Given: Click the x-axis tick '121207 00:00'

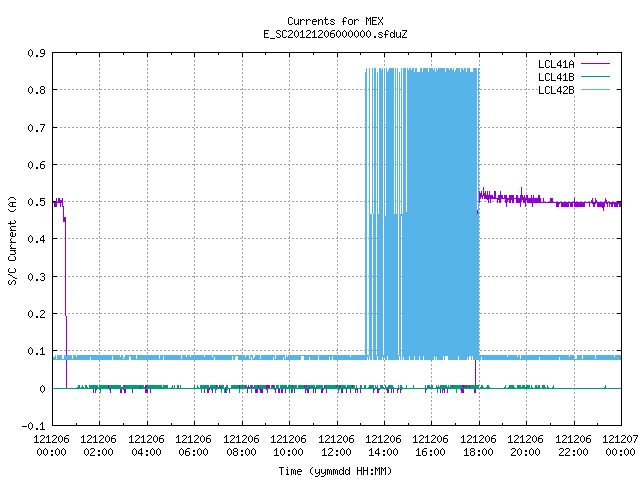Looking at the screenshot, I should [620, 446].
